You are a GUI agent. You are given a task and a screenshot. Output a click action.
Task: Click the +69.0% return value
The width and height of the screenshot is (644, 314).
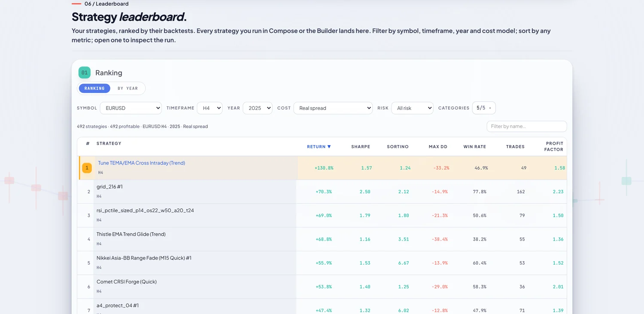point(324,216)
